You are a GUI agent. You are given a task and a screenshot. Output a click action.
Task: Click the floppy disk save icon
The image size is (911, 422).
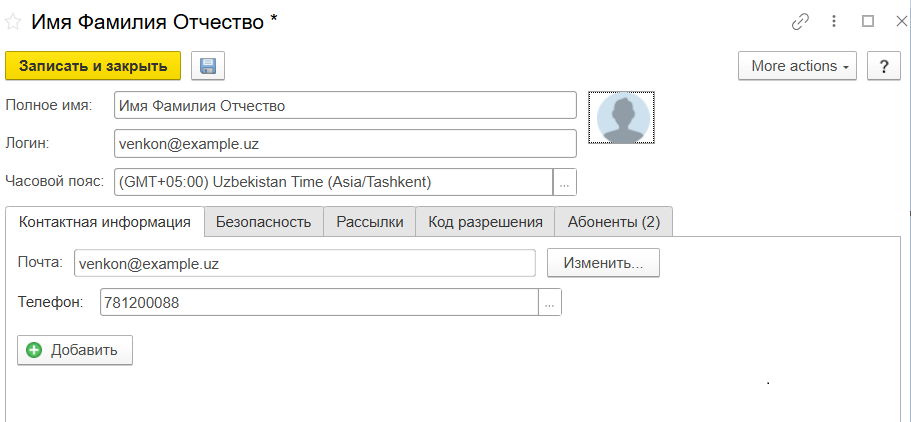tap(208, 66)
